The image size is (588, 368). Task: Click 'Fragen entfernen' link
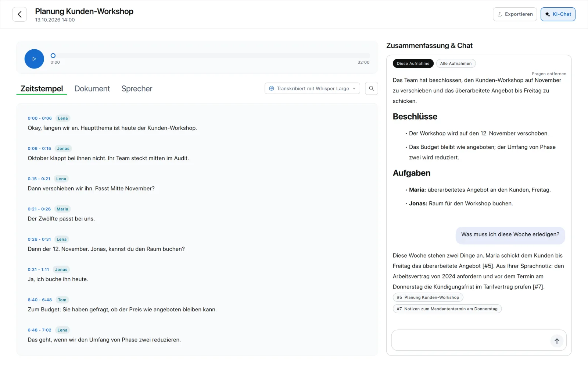pyautogui.click(x=549, y=74)
